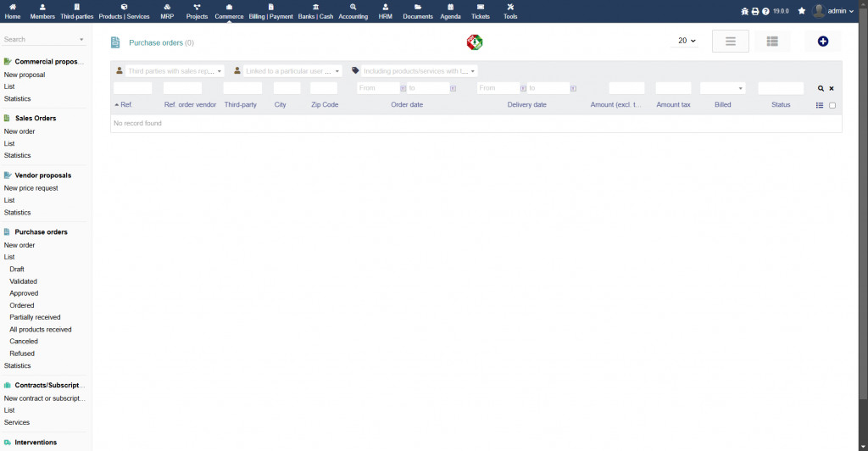This screenshot has height=451, width=868.
Task: Open Refused purchase orders link
Action: [x=21, y=353]
